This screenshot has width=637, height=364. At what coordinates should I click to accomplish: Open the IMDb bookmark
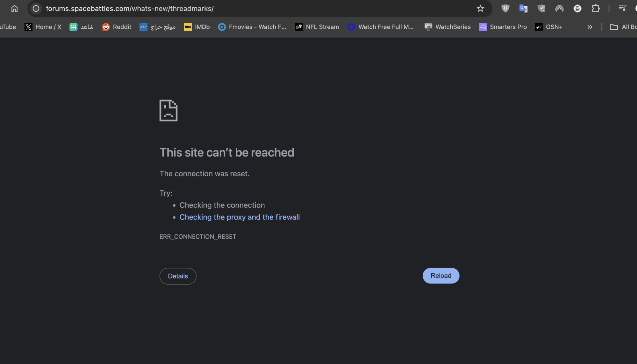[197, 27]
